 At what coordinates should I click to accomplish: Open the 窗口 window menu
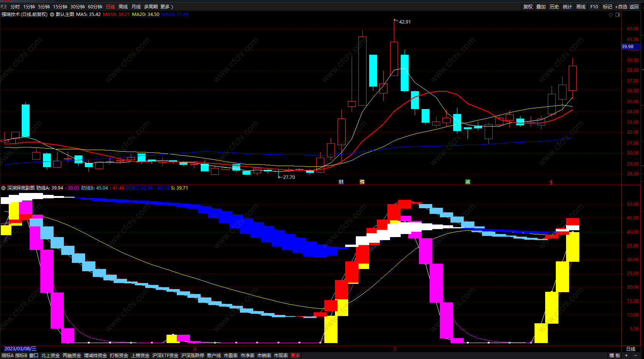click(34, 356)
